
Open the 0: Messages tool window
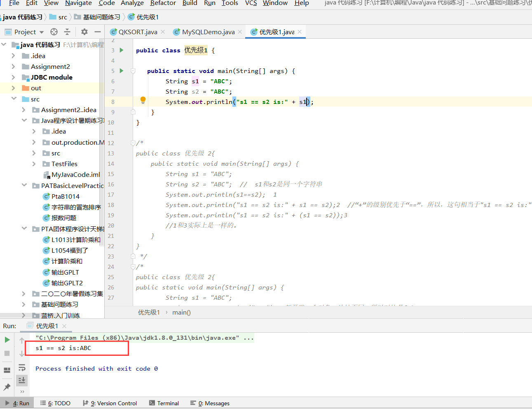tap(210, 403)
